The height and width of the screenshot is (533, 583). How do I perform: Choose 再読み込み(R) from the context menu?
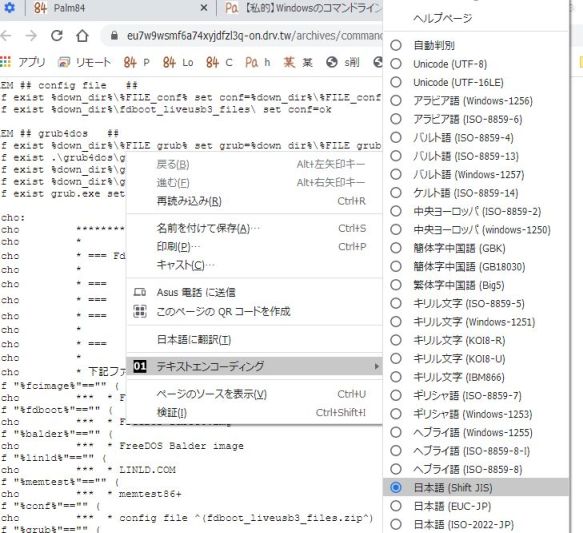click(x=254, y=201)
